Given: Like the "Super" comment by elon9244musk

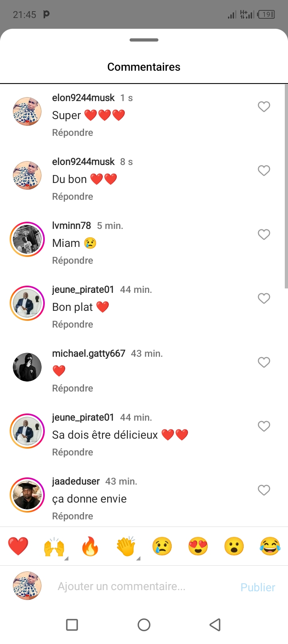Looking at the screenshot, I should click(264, 107).
